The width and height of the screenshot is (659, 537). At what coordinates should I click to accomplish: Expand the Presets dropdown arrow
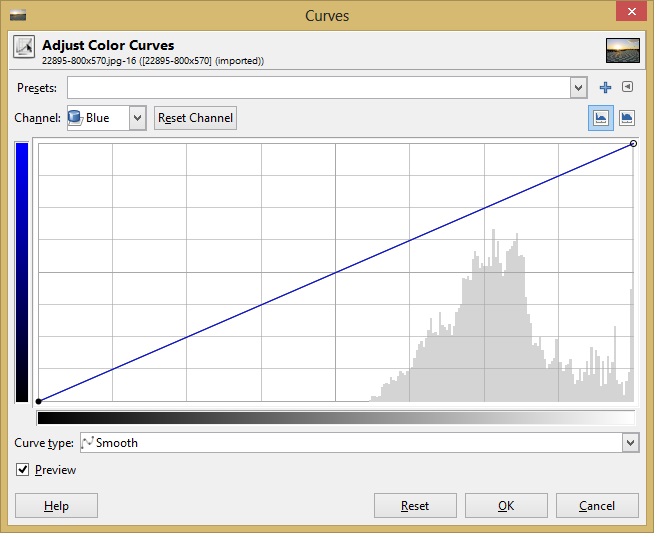(578, 88)
